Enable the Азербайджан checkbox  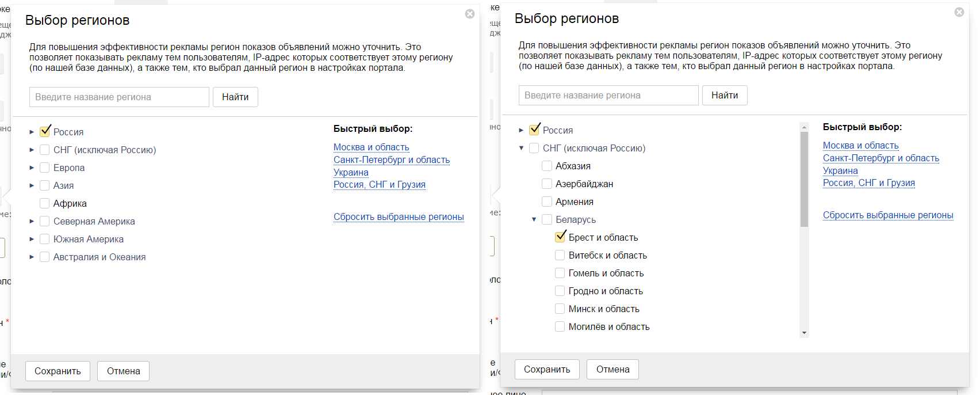coord(547,184)
